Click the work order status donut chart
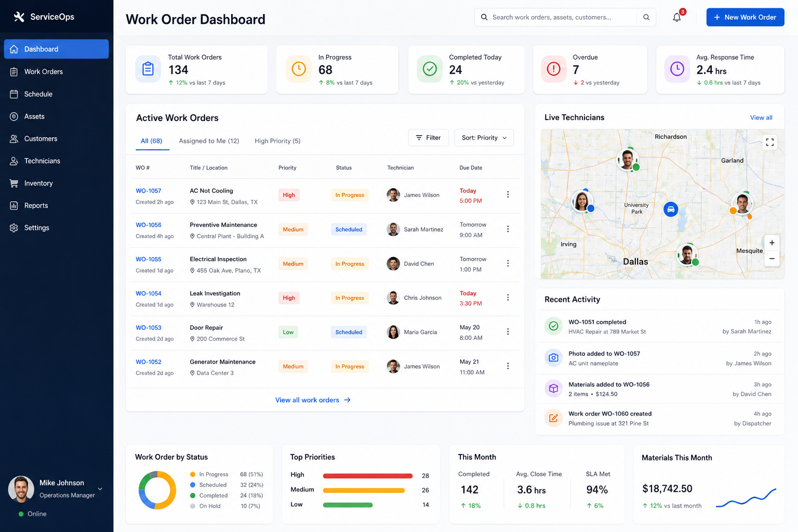This screenshot has width=798, height=532. click(157, 490)
